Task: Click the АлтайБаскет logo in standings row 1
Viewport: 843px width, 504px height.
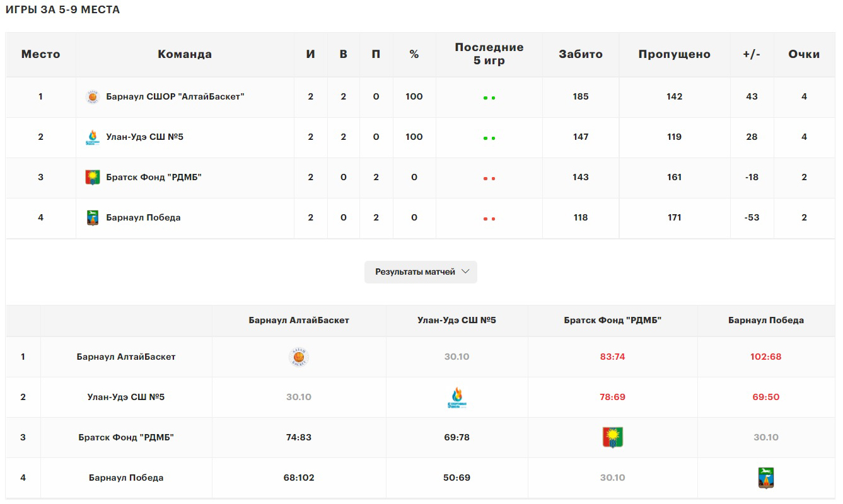Action: pyautogui.click(x=93, y=97)
